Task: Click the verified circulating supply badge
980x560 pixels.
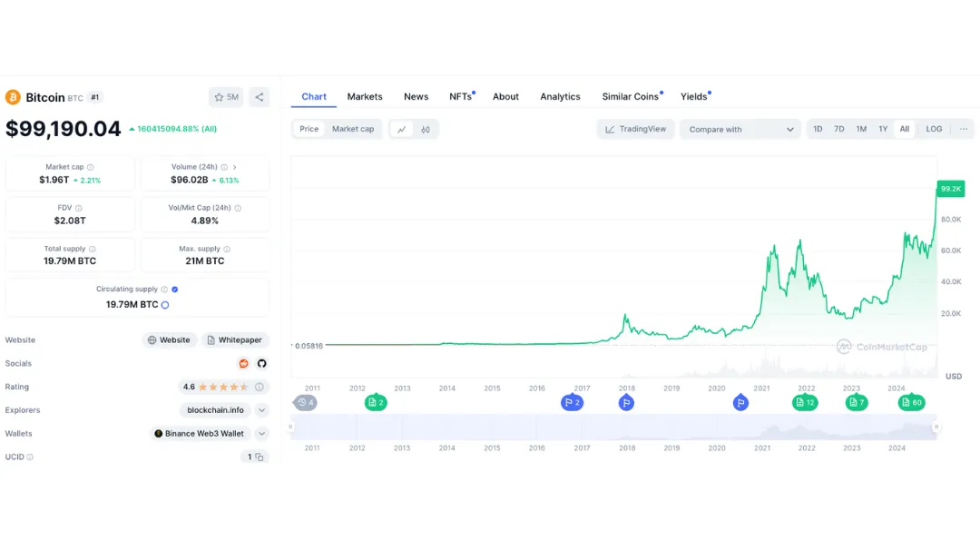Action: pos(175,290)
